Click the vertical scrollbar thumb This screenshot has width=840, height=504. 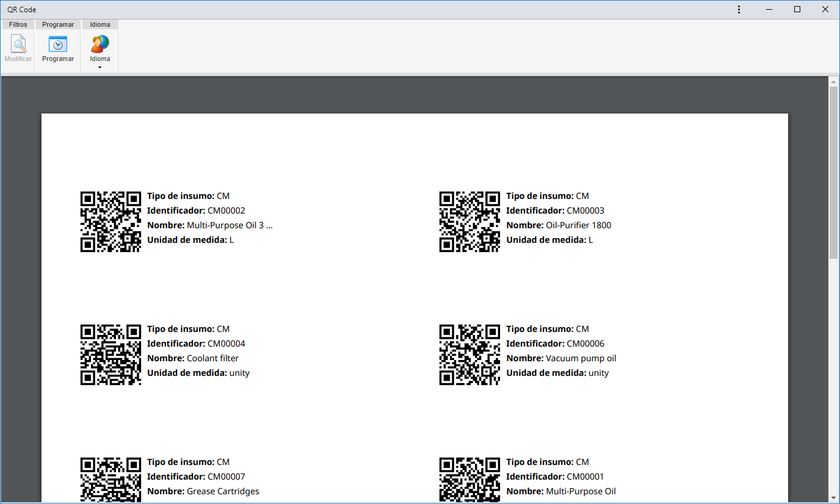pyautogui.click(x=833, y=173)
